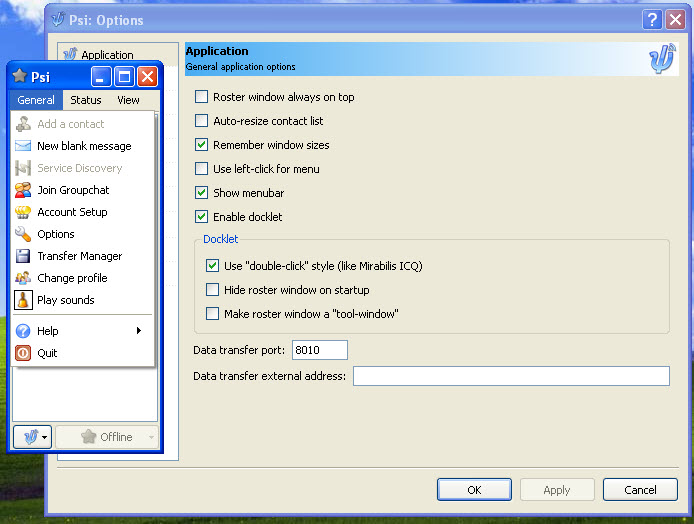Click the Options dialog help button

[652, 19]
